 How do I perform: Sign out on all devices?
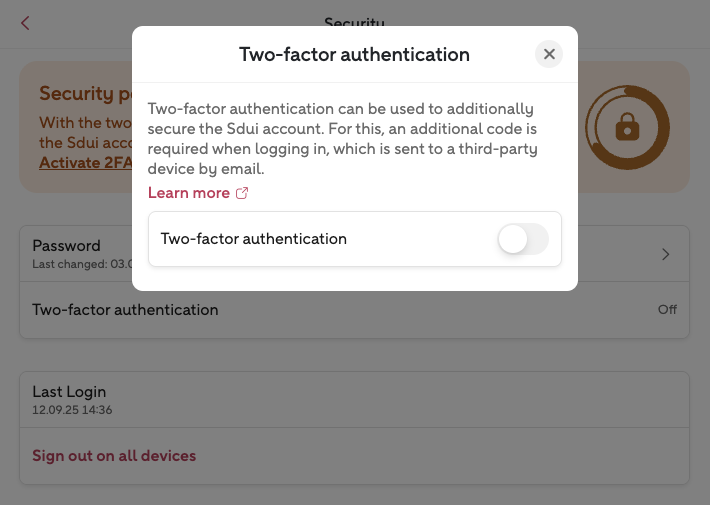(x=114, y=456)
